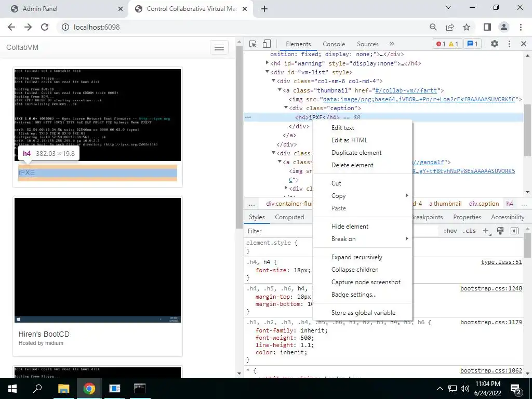Screen dimensions: 532x399
Task: Open the Computed styles tab
Action: coord(289,217)
